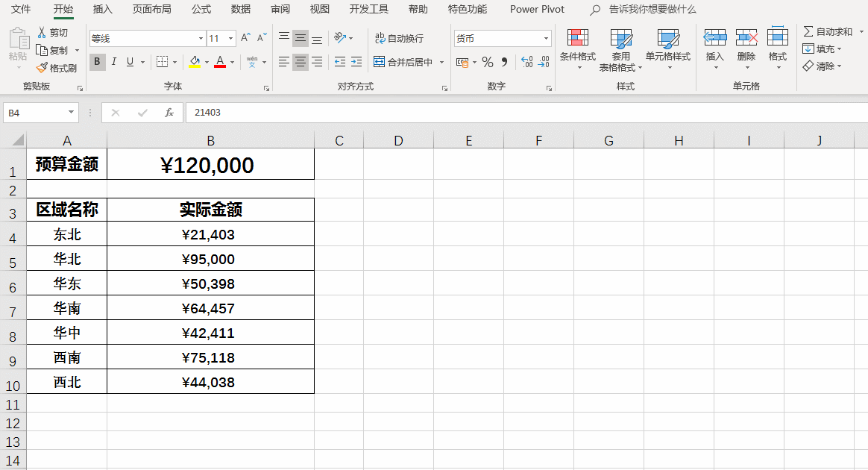Select the Format Painter (格式刷) tool
The width and height of the screenshot is (868, 470).
[57, 68]
